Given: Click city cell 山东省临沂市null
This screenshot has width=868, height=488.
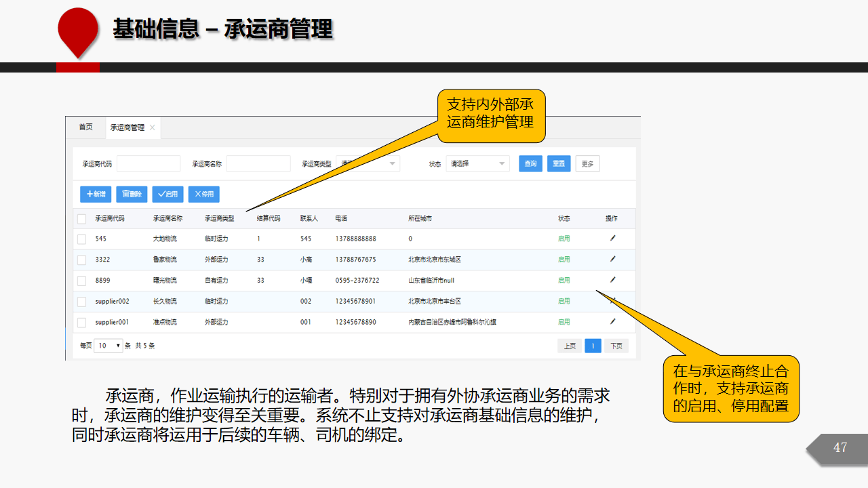Looking at the screenshot, I should pos(431,281).
